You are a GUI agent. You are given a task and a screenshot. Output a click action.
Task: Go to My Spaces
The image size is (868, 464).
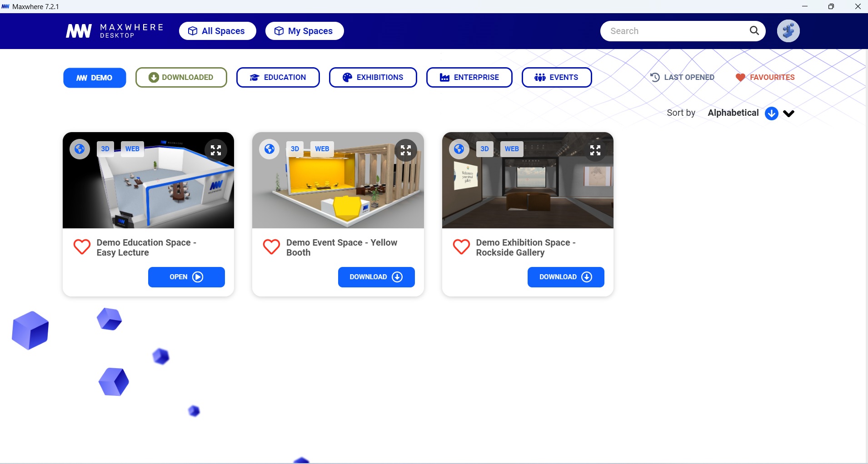coord(304,31)
